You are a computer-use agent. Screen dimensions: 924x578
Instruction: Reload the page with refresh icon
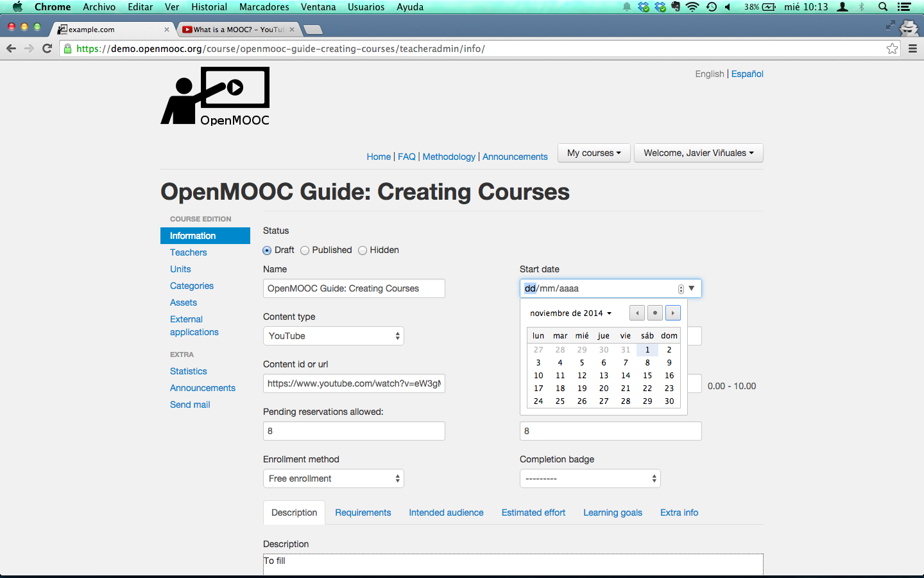tap(47, 49)
